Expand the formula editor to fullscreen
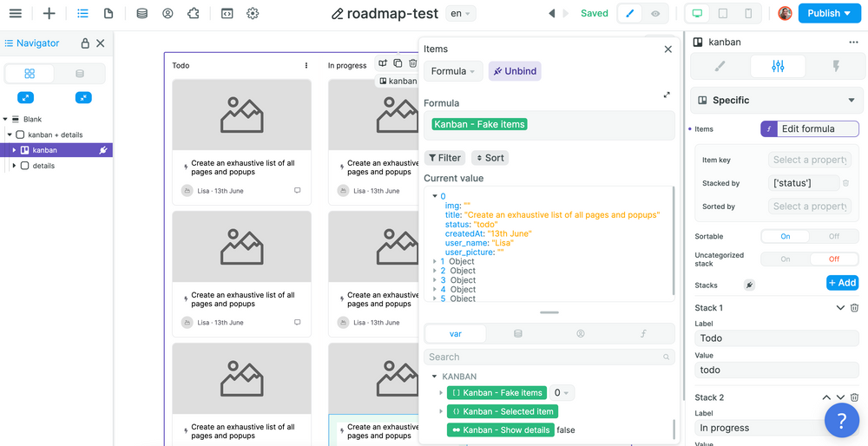 667,95
